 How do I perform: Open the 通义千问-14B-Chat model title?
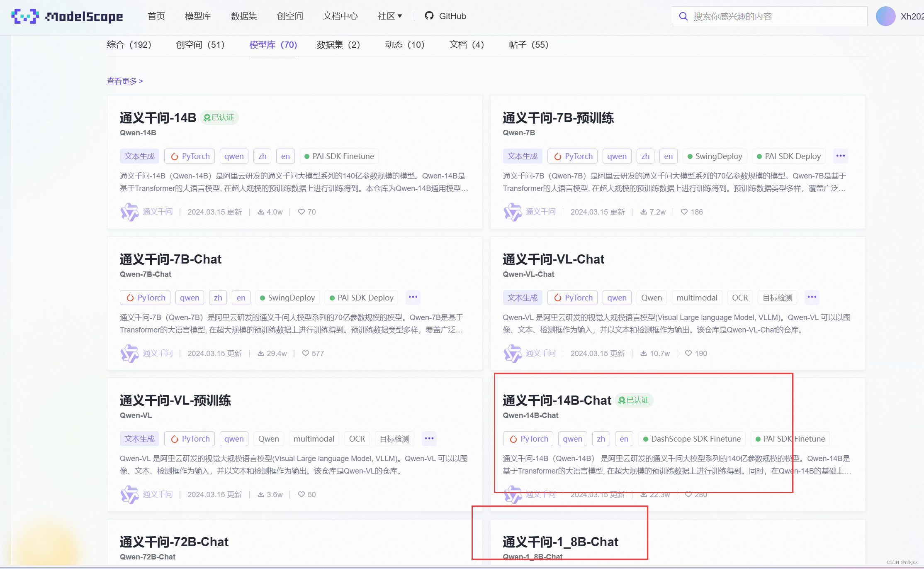pos(557,400)
